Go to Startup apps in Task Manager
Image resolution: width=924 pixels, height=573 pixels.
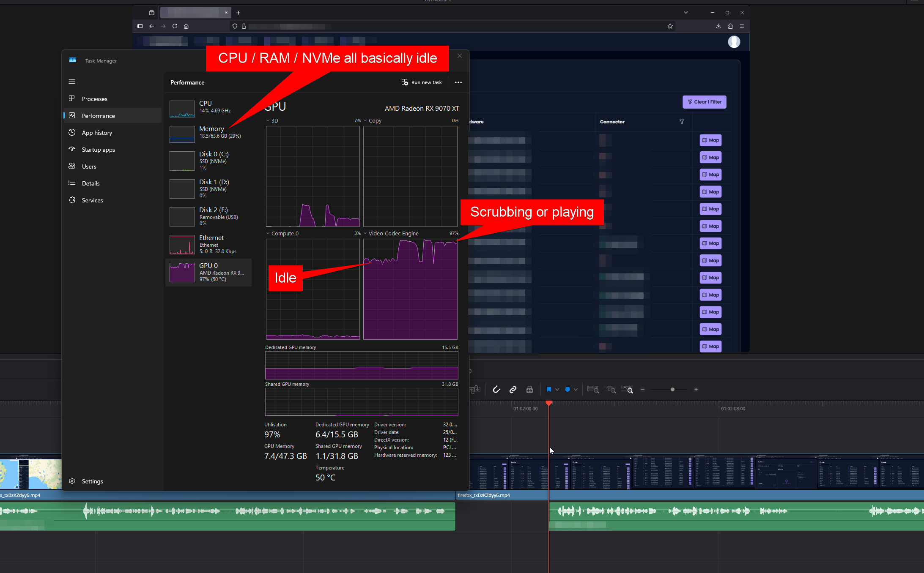click(112, 150)
